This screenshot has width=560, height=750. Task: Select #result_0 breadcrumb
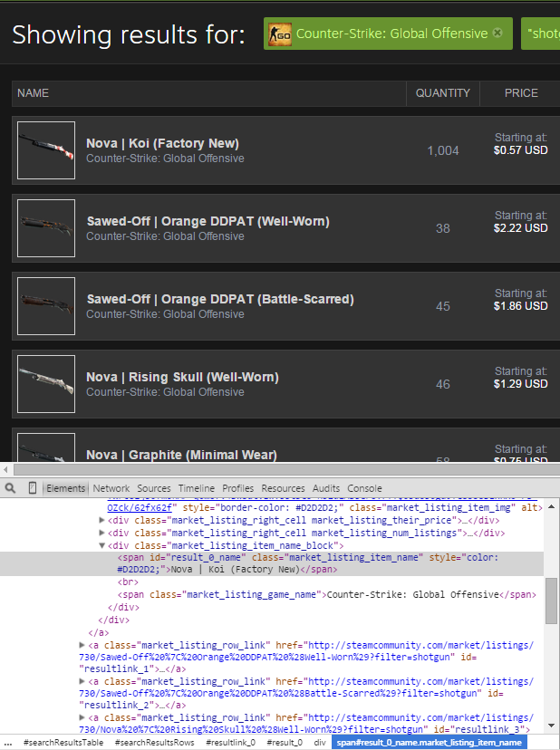coord(285,743)
